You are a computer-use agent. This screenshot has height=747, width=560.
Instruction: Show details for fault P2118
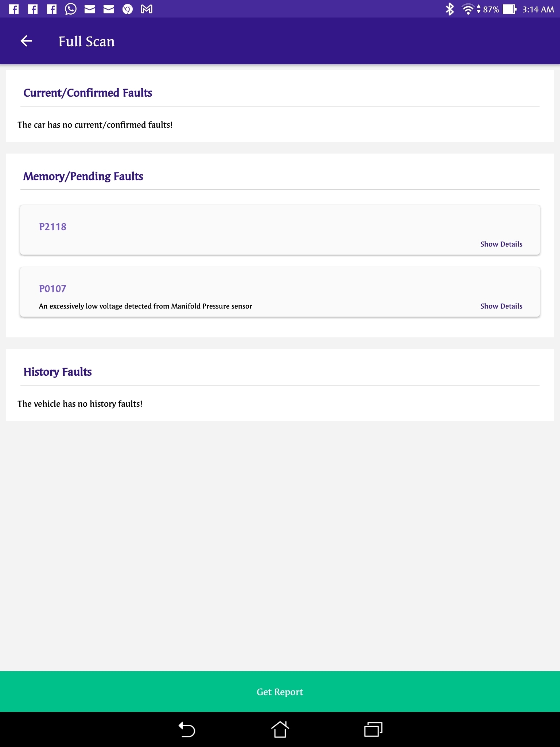[x=501, y=244]
